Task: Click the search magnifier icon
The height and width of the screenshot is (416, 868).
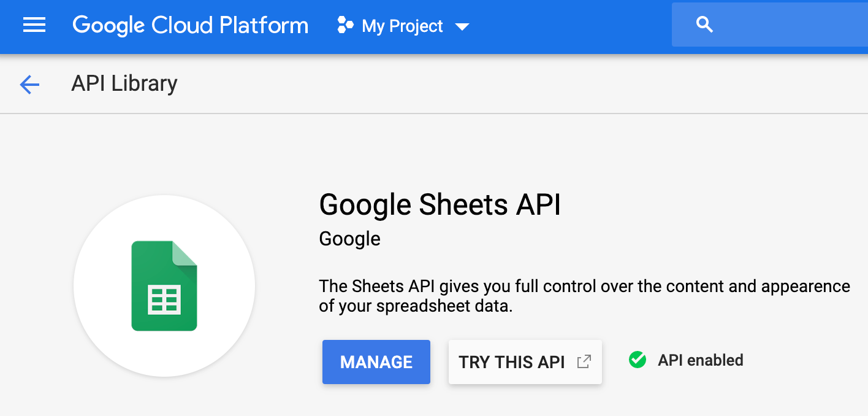Action: pos(705,25)
